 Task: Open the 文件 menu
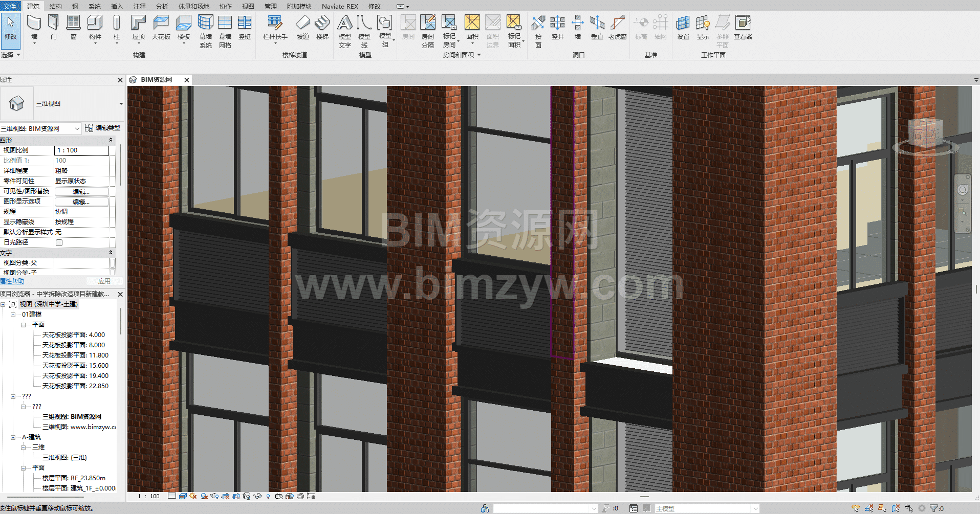(x=10, y=6)
